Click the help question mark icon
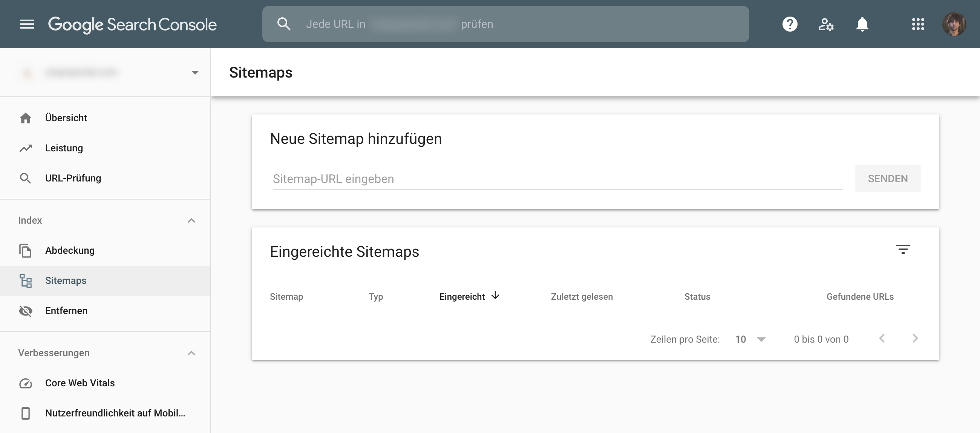This screenshot has width=980, height=433. coord(790,24)
